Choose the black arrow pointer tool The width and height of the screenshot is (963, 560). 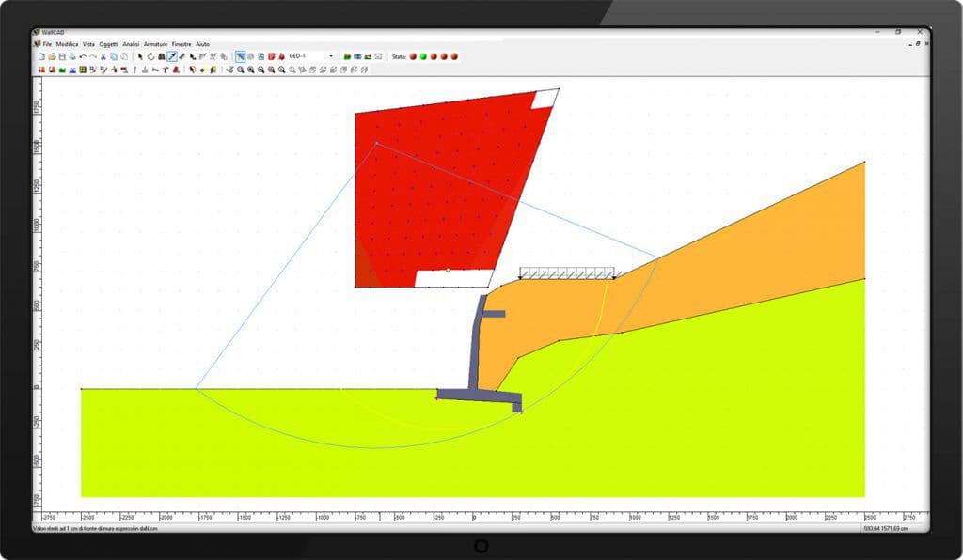click(x=141, y=57)
